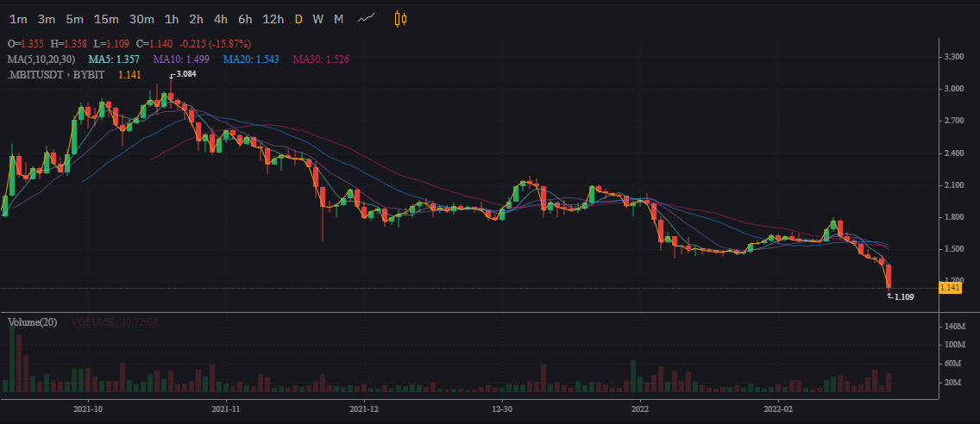Click the 2022-02 date axis label

[779, 409]
